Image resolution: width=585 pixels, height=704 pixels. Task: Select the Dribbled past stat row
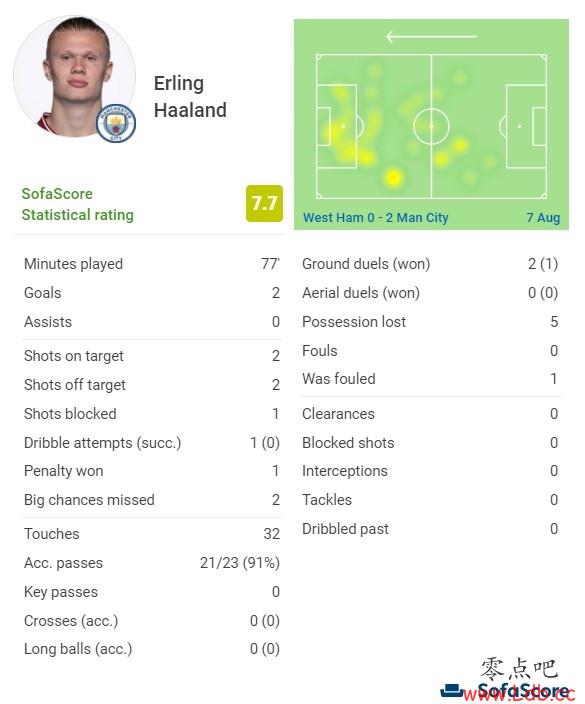[x=430, y=528]
